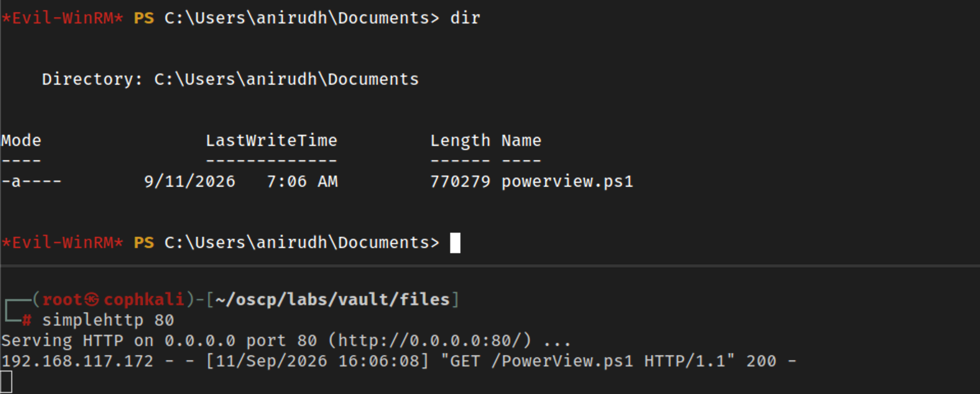Click the 'LastWriteTime' column header
Viewport: 980px width, 394px height.
click(x=272, y=140)
